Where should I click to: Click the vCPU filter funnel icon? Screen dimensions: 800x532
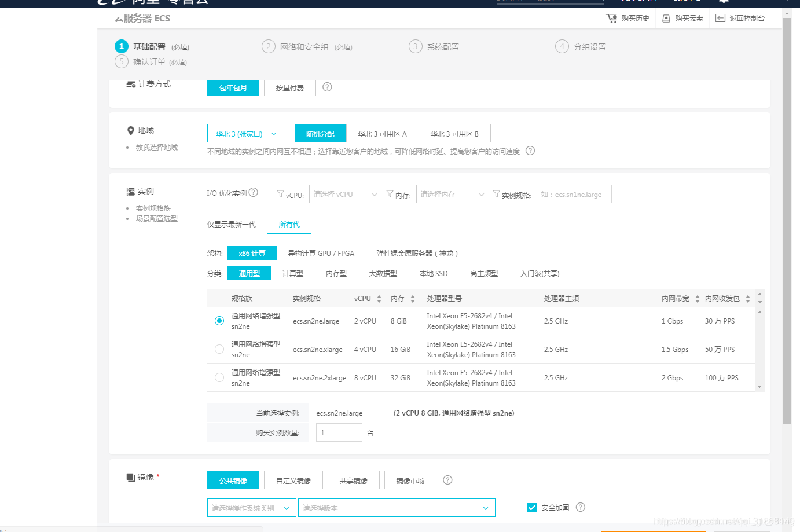click(280, 194)
